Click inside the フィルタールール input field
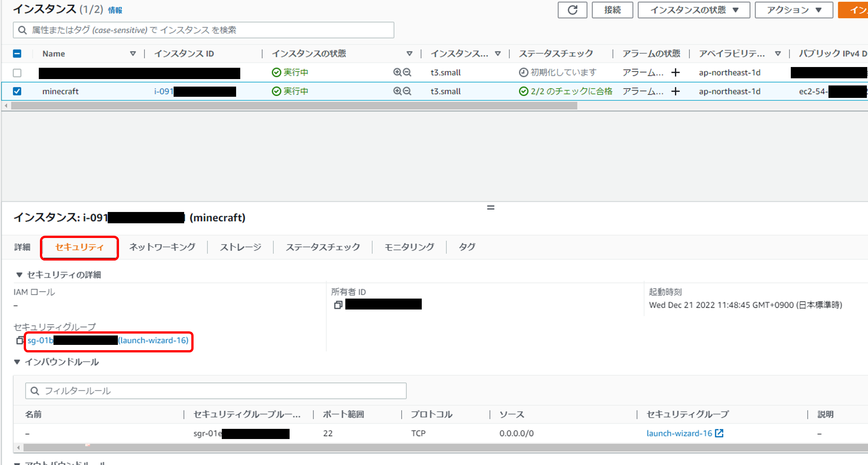 [188, 391]
